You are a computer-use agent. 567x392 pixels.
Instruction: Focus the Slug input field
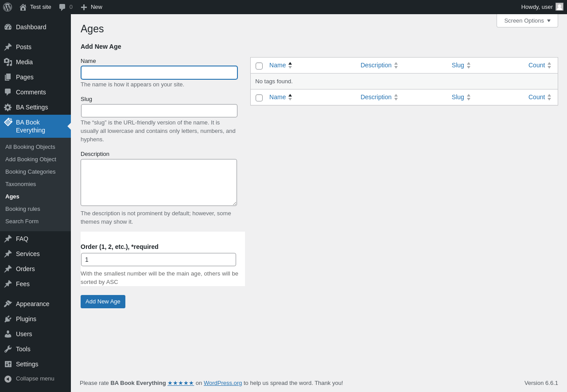coord(159,111)
